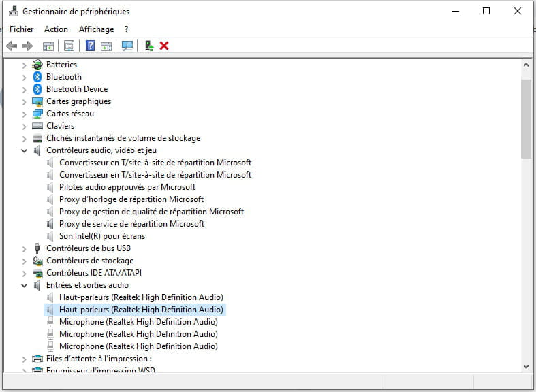The height and width of the screenshot is (392, 536).
Task: Collapse Contrôleurs audio, vidéo et jeu
Action: [x=24, y=150]
